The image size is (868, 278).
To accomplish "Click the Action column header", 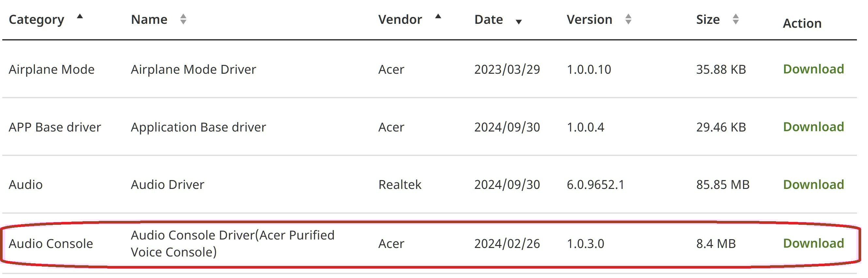I will (802, 23).
